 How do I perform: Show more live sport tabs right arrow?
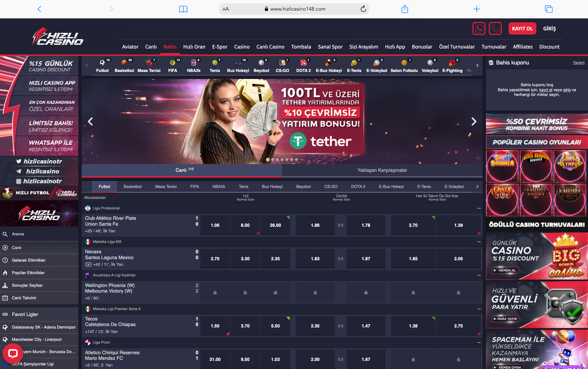(x=477, y=187)
